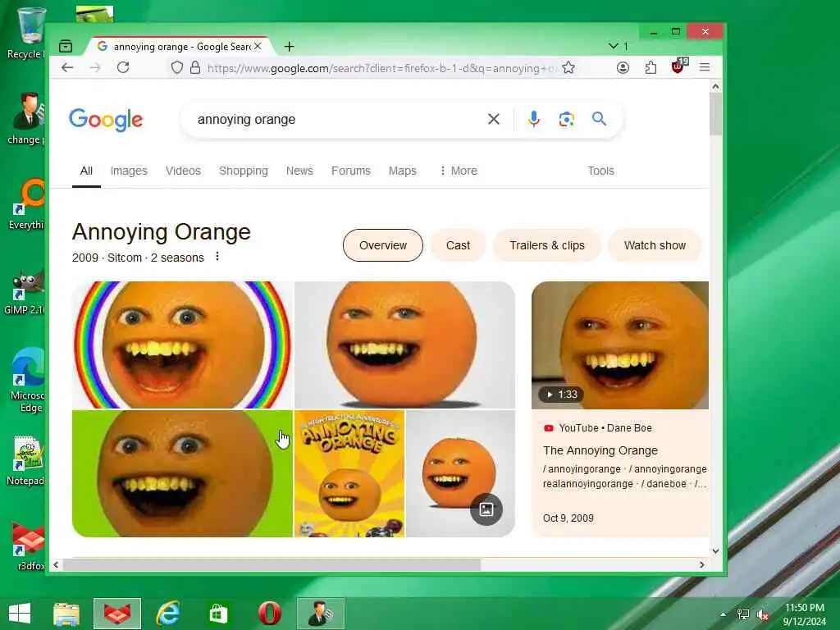Open Internet Explorer from the taskbar

(167, 614)
